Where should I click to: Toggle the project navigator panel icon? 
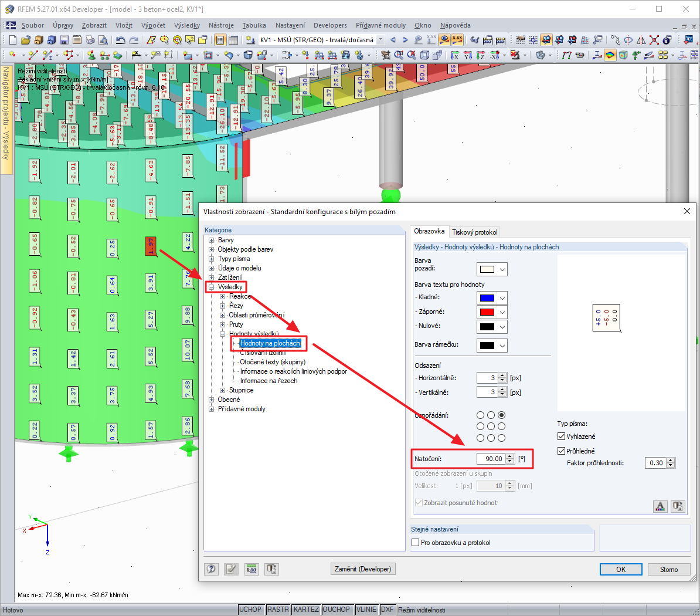click(220, 40)
